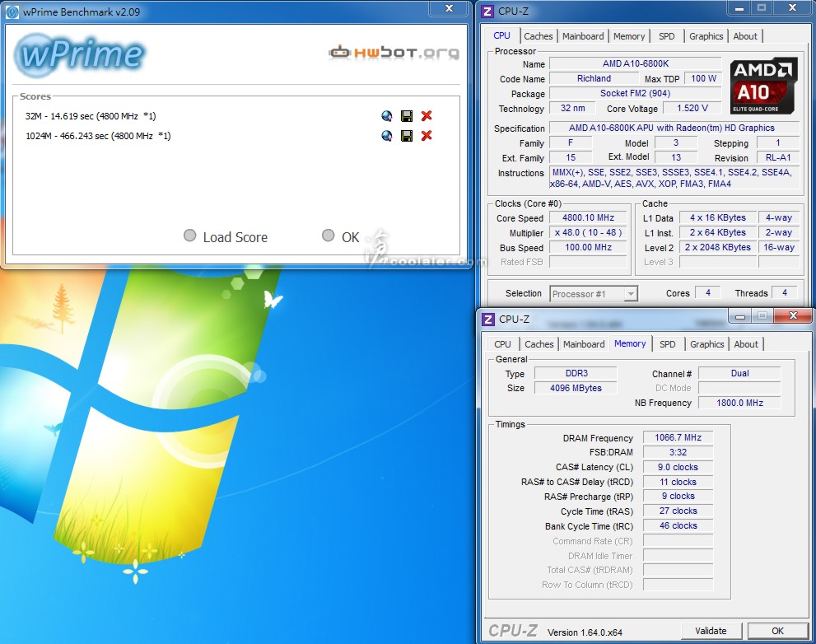Click the memory Type DDR3 value
The width and height of the screenshot is (816, 644).
tap(576, 373)
